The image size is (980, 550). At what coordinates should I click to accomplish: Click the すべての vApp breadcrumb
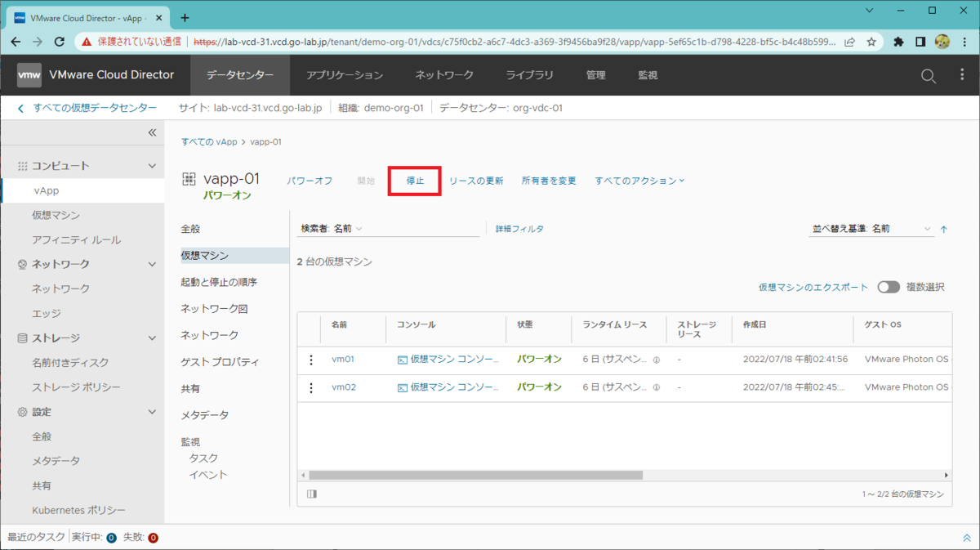click(209, 142)
